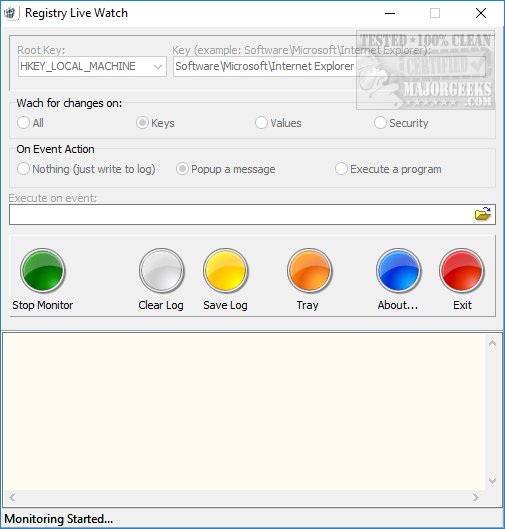The image size is (505, 529).
Task: Click the log horizontal scroll right arrow
Action: [x=476, y=497]
